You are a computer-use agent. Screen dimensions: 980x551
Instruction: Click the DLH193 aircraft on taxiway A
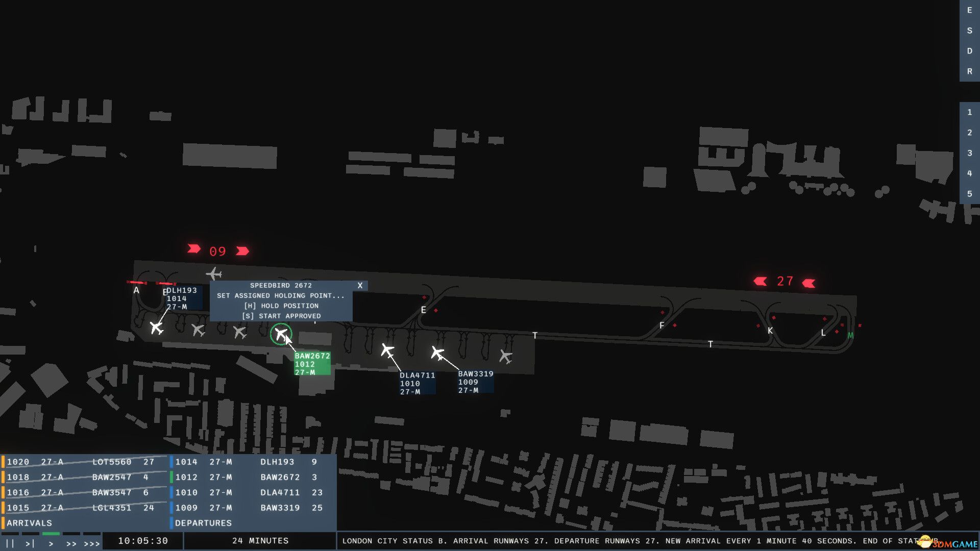point(157,328)
